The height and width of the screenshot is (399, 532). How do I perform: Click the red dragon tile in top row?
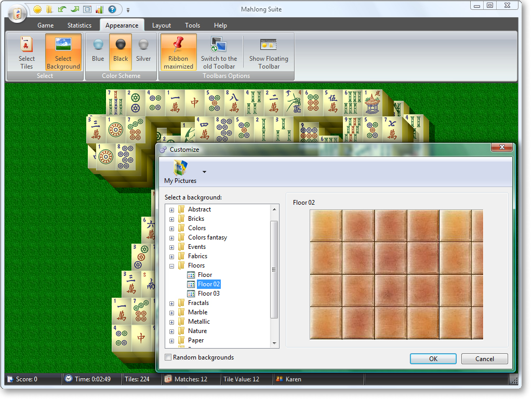coord(194,103)
